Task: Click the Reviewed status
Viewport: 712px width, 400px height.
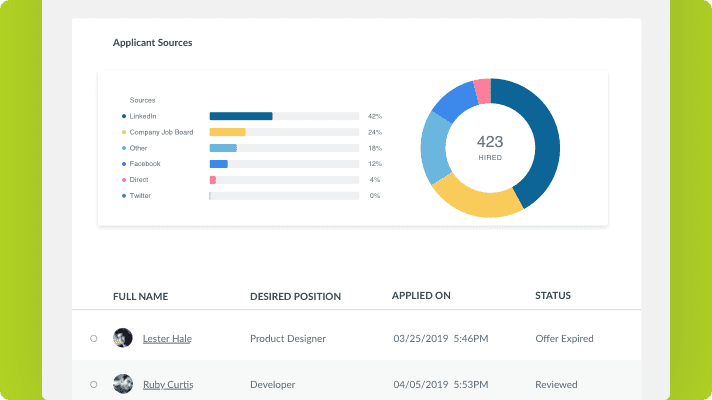Action: [x=556, y=385]
